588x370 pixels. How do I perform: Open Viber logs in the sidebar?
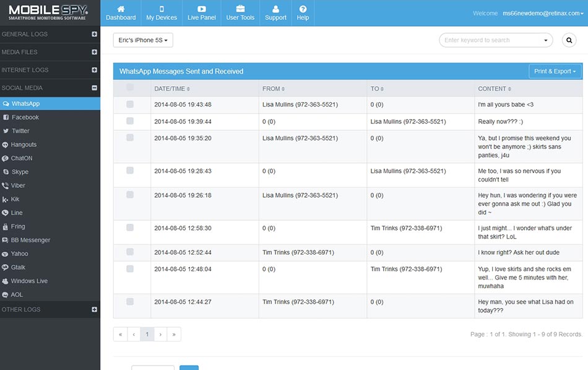tap(19, 185)
